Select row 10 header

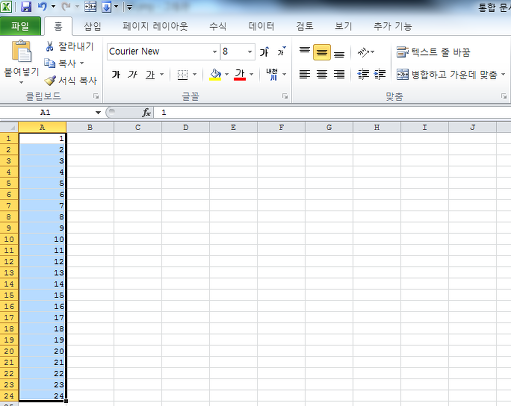pos(9,239)
